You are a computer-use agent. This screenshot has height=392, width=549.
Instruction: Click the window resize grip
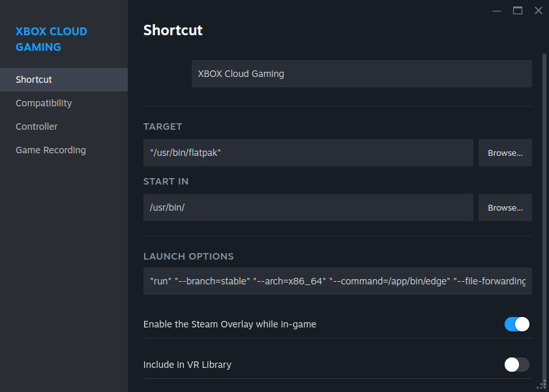tap(541, 384)
